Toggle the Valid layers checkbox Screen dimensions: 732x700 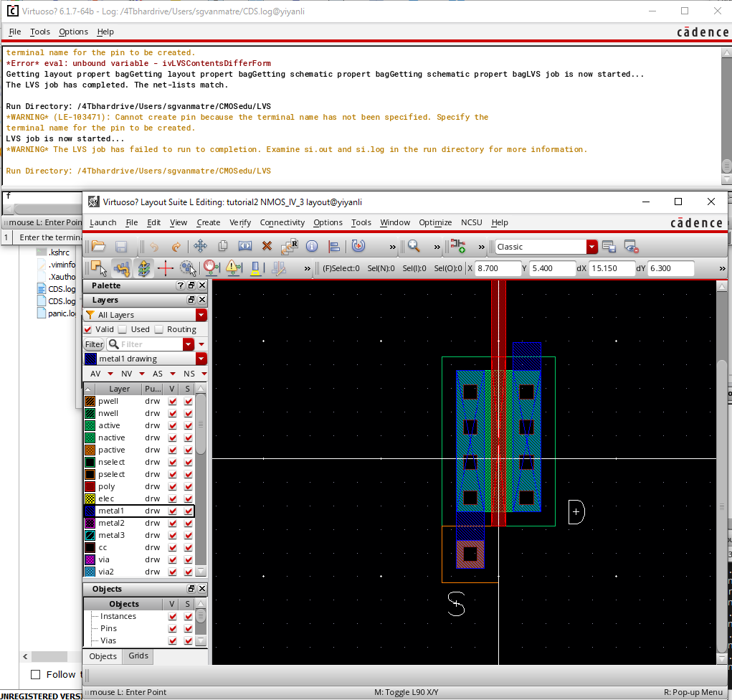coord(87,329)
